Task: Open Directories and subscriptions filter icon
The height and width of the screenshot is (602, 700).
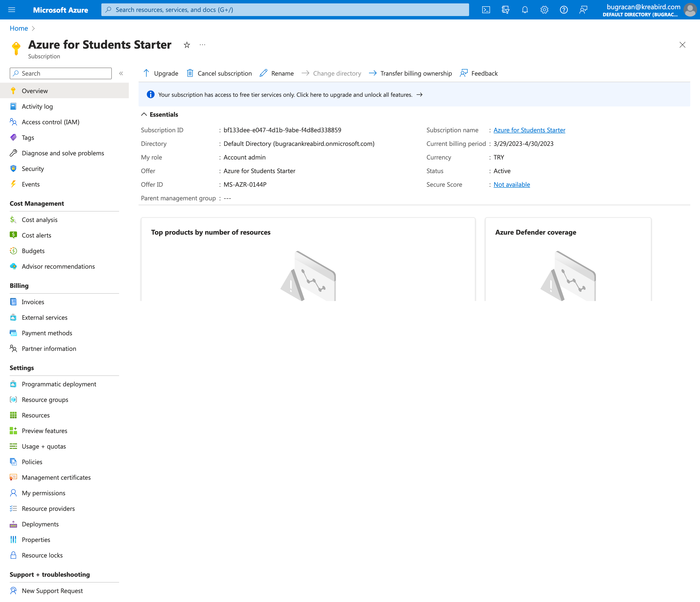Action: pyautogui.click(x=505, y=10)
